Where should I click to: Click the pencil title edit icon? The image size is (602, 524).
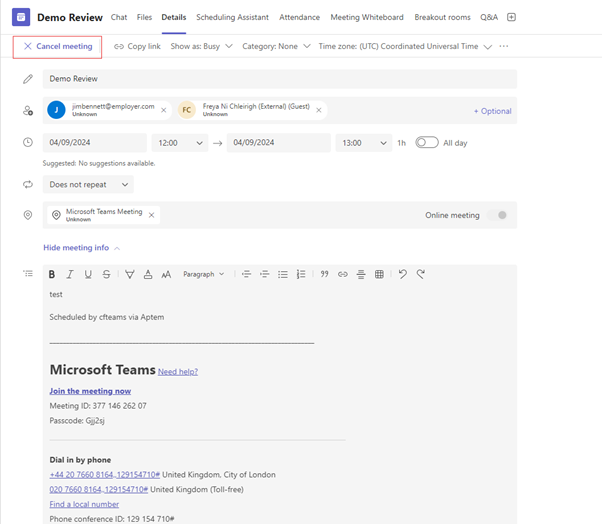(28, 79)
